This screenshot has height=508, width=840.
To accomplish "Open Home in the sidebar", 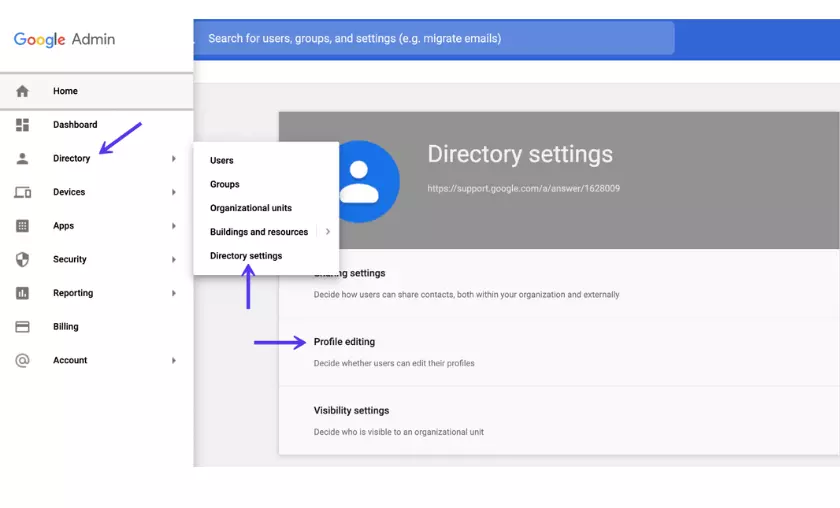I will pos(96,91).
